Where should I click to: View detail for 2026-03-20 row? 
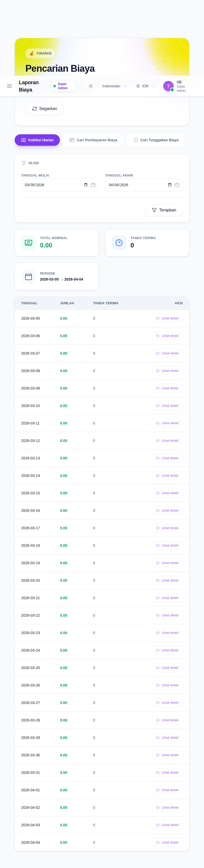[167, 581]
